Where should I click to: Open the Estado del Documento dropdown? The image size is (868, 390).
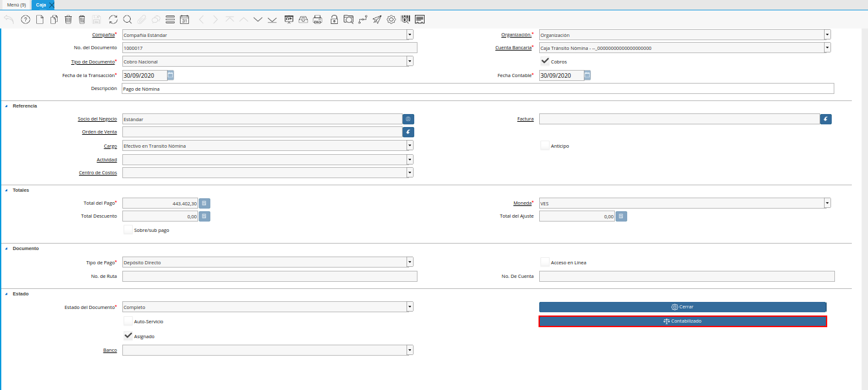410,307
